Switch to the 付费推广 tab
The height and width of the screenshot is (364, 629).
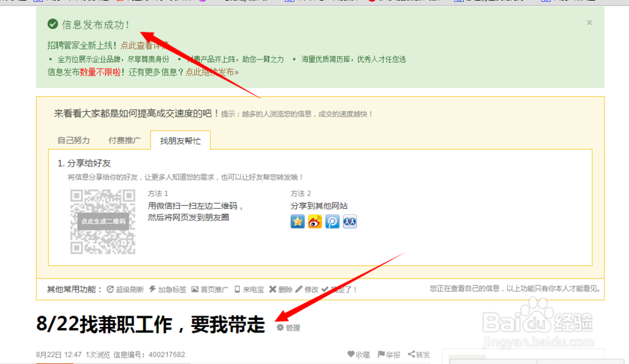click(x=124, y=140)
